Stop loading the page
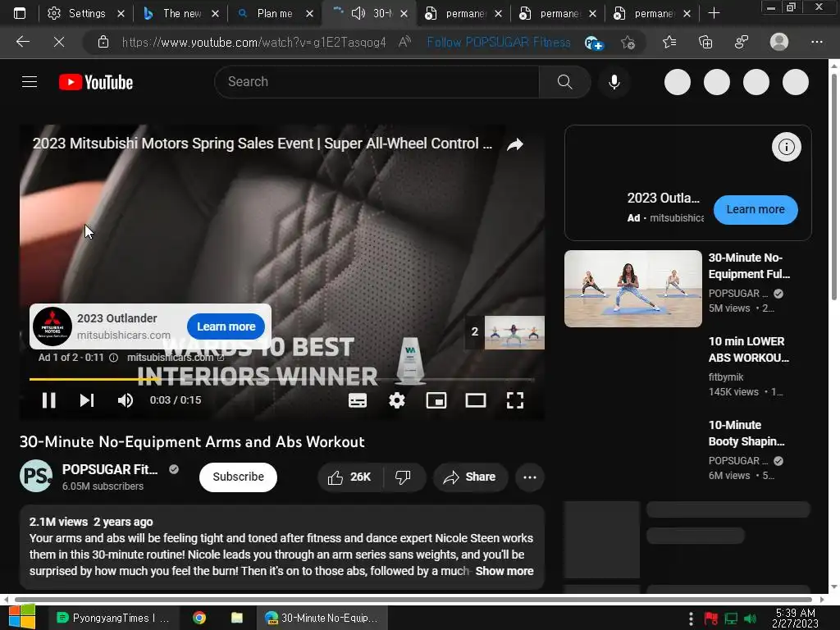840x630 pixels. [x=59, y=42]
